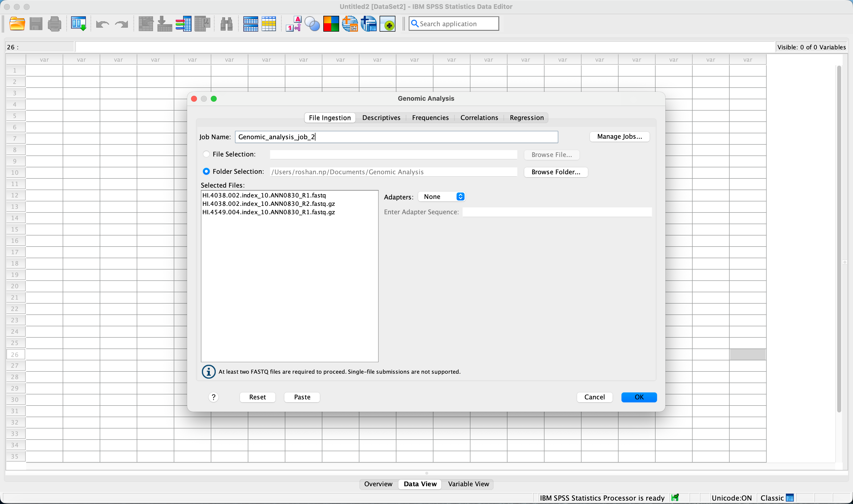Click the cell reference box showing 26 :

[x=40, y=47]
